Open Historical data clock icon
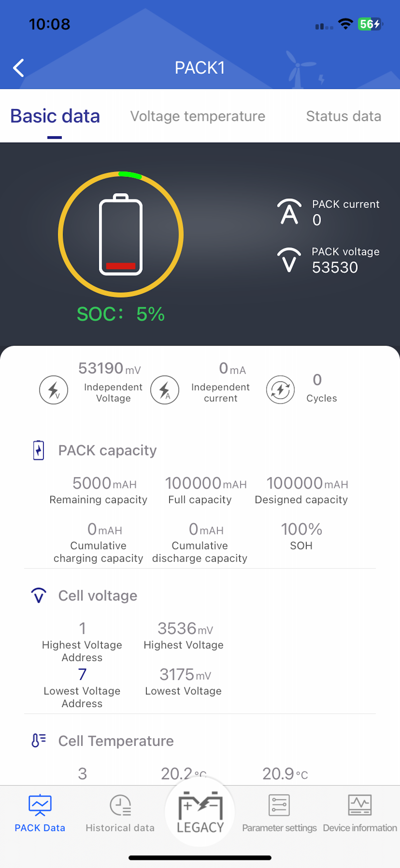 pos(121,805)
